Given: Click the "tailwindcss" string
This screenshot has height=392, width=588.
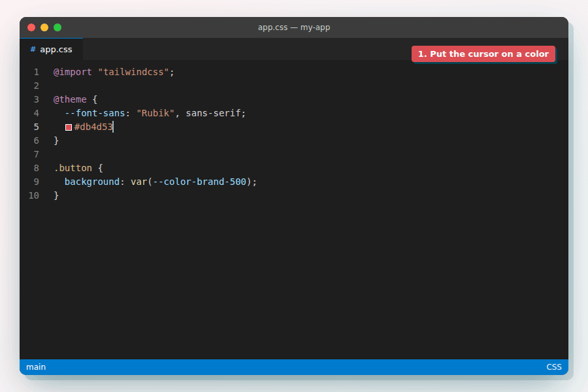Looking at the screenshot, I should coord(133,72).
